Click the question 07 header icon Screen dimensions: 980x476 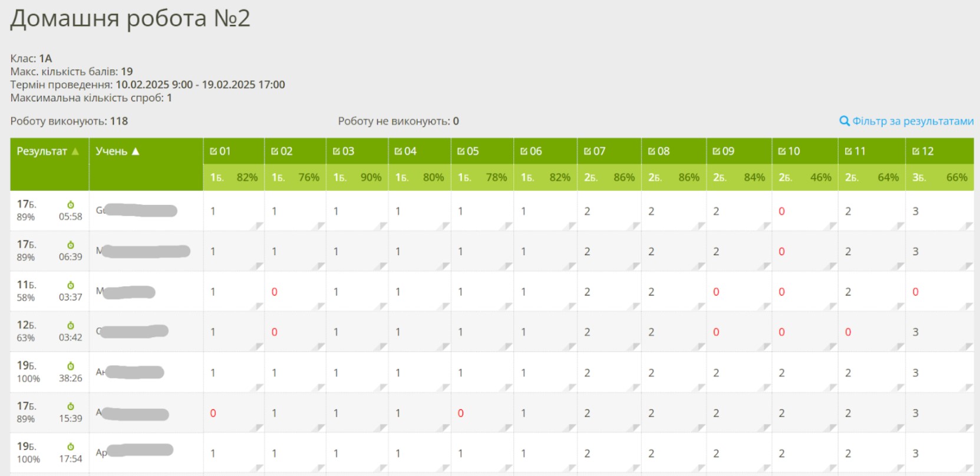click(x=588, y=151)
